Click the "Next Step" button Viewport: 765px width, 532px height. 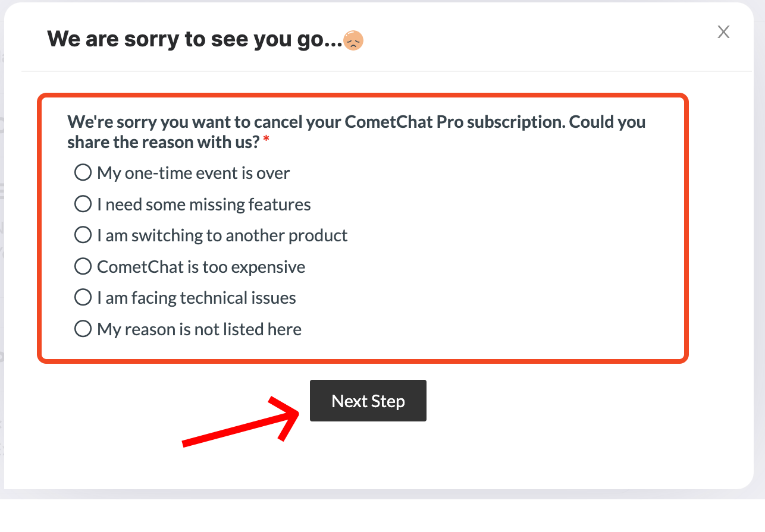pyautogui.click(x=368, y=401)
